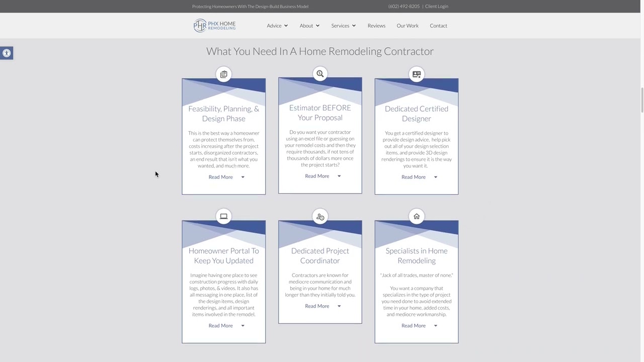Click the coordinator icon above Dedicated Project Coordinator
Screen dimensions: 644x362
tap(320, 217)
